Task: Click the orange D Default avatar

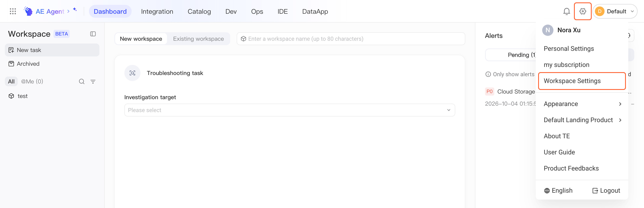Action: [600, 11]
